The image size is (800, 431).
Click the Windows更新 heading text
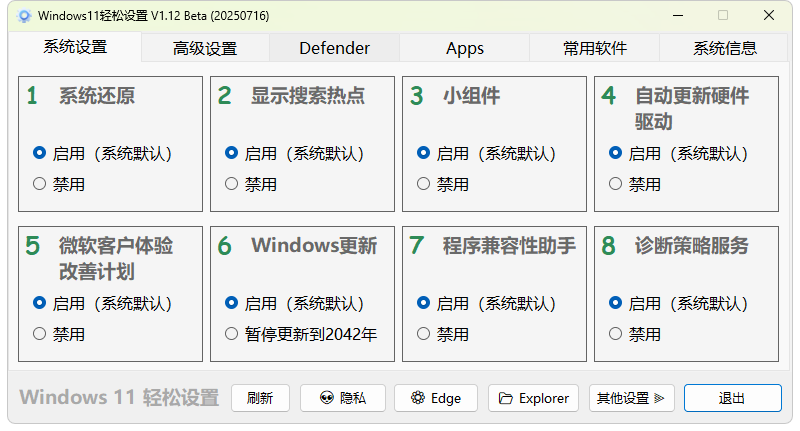coord(314,246)
